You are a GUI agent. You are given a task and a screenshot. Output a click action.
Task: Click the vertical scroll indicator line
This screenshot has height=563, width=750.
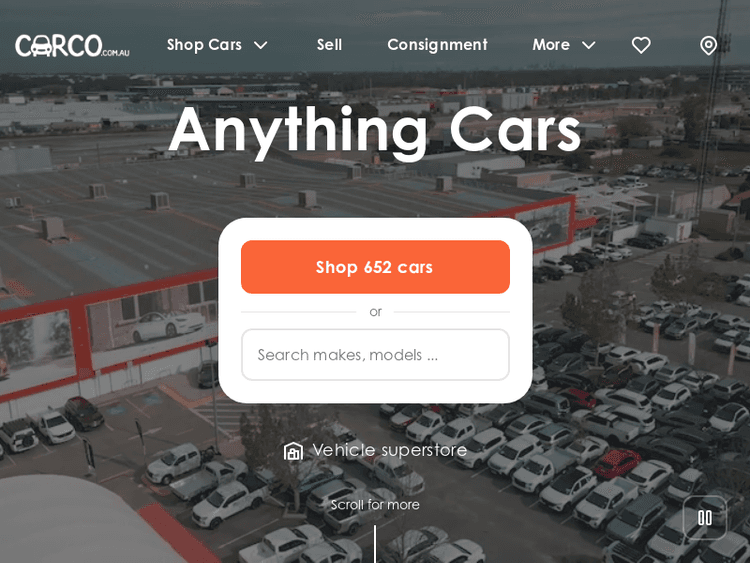pyautogui.click(x=375, y=544)
